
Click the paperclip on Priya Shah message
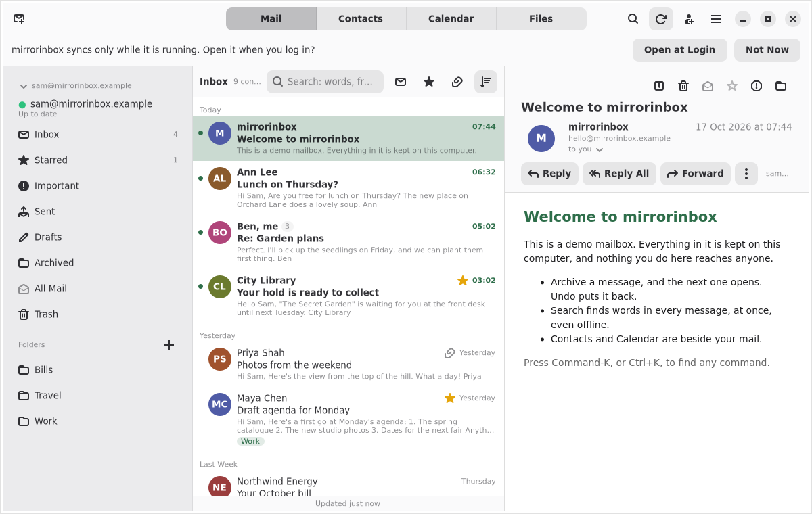[450, 353]
